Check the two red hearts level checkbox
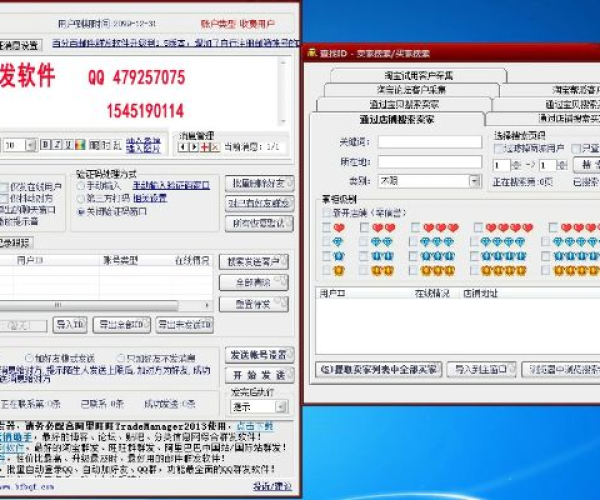Screen dimensions: 600x500 [365, 228]
